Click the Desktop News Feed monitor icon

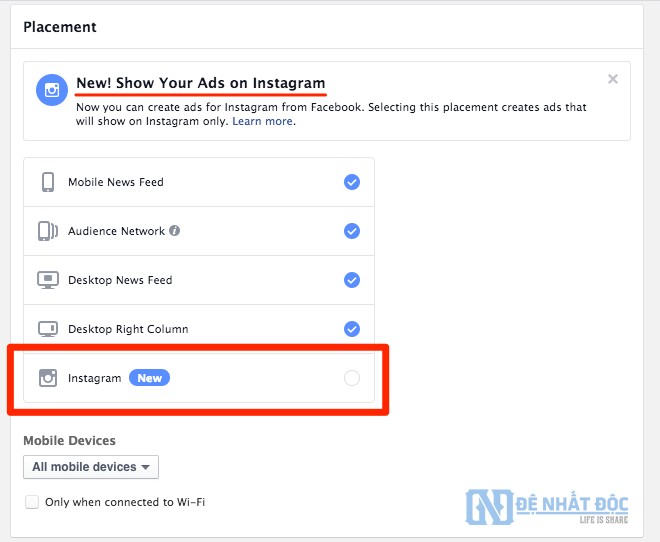[47, 280]
